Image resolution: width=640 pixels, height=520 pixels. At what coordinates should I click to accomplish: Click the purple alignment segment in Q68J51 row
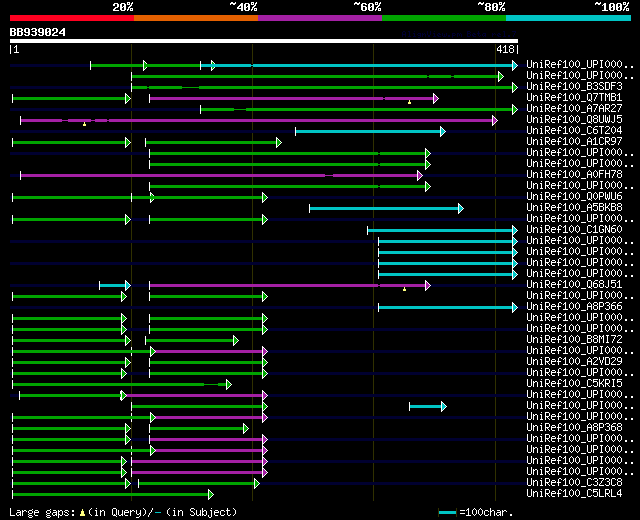pos(290,285)
